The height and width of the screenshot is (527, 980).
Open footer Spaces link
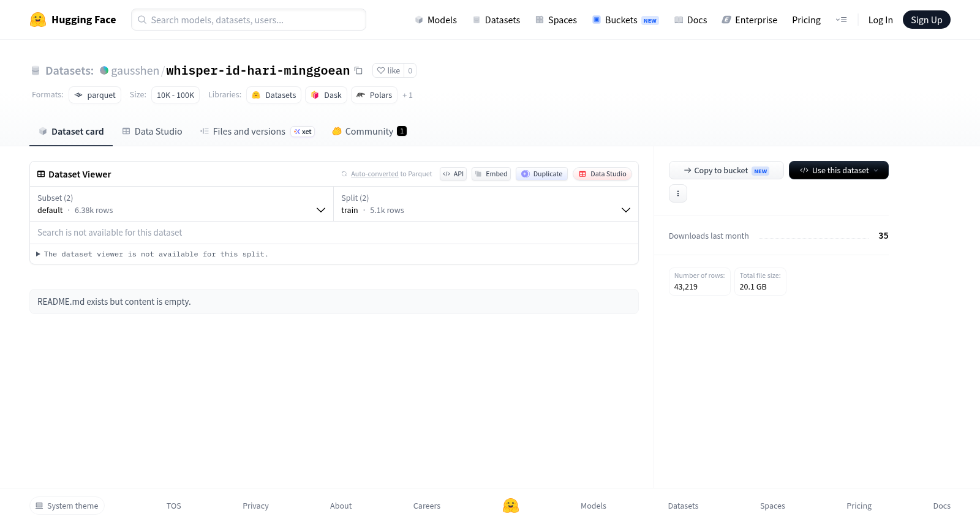[x=772, y=506]
